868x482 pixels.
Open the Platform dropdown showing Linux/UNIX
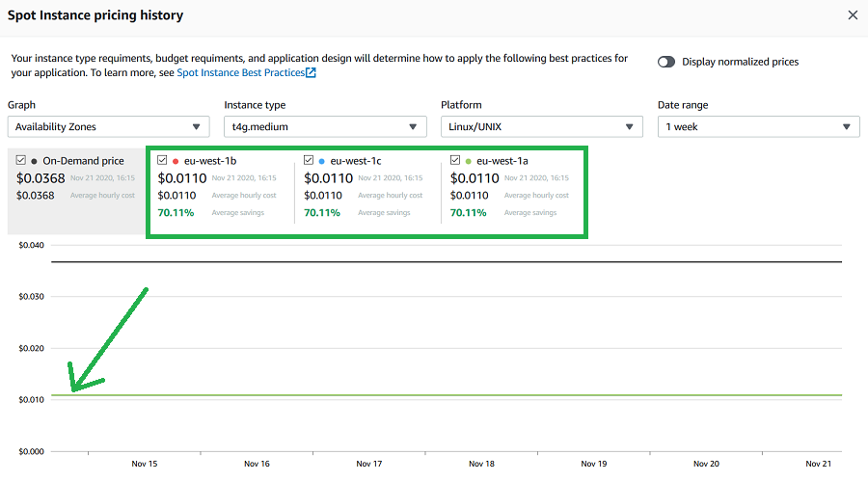coord(541,126)
